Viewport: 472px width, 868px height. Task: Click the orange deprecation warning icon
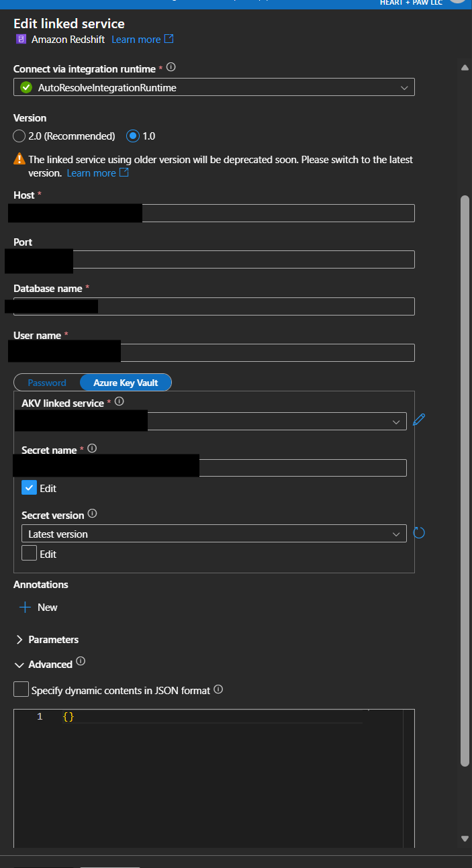(x=19, y=160)
